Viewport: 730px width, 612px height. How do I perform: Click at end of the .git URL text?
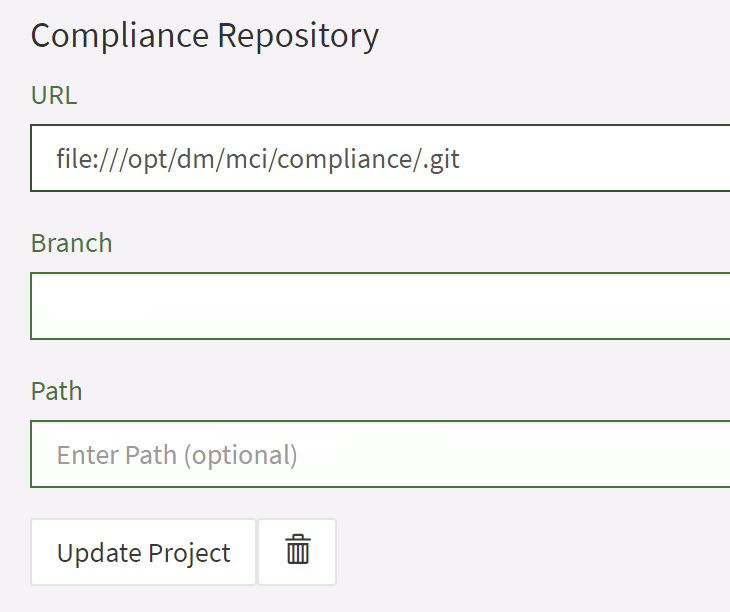pyautogui.click(x=461, y=158)
